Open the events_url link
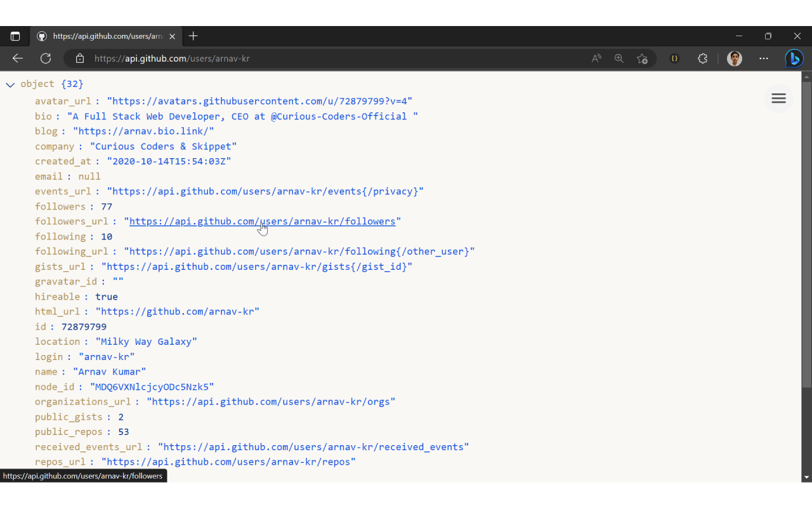812x508 pixels. 265,191
